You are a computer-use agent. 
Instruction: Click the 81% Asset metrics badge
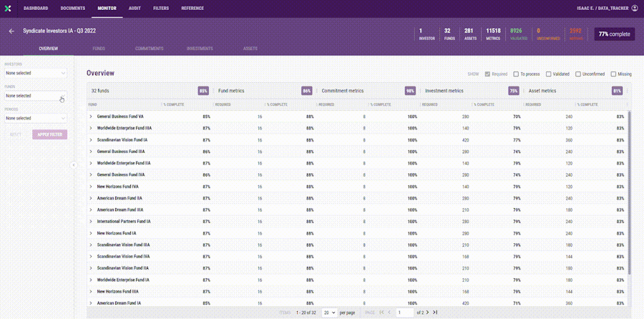tap(617, 91)
